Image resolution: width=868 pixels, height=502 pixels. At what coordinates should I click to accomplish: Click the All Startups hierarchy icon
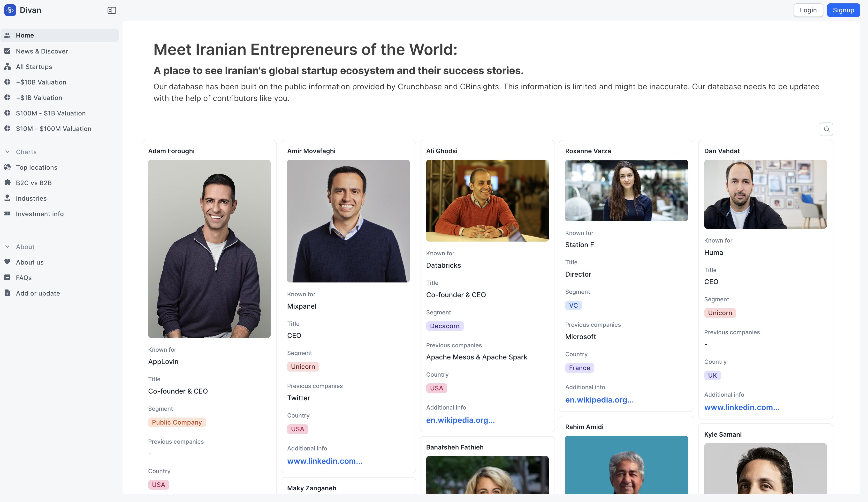pos(7,67)
